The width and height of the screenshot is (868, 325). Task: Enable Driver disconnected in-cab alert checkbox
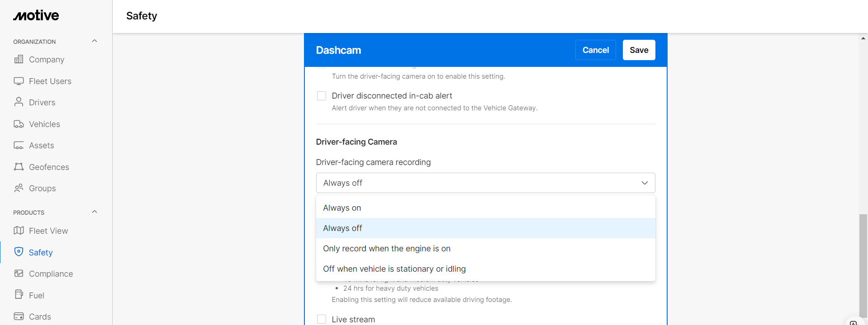[322, 96]
